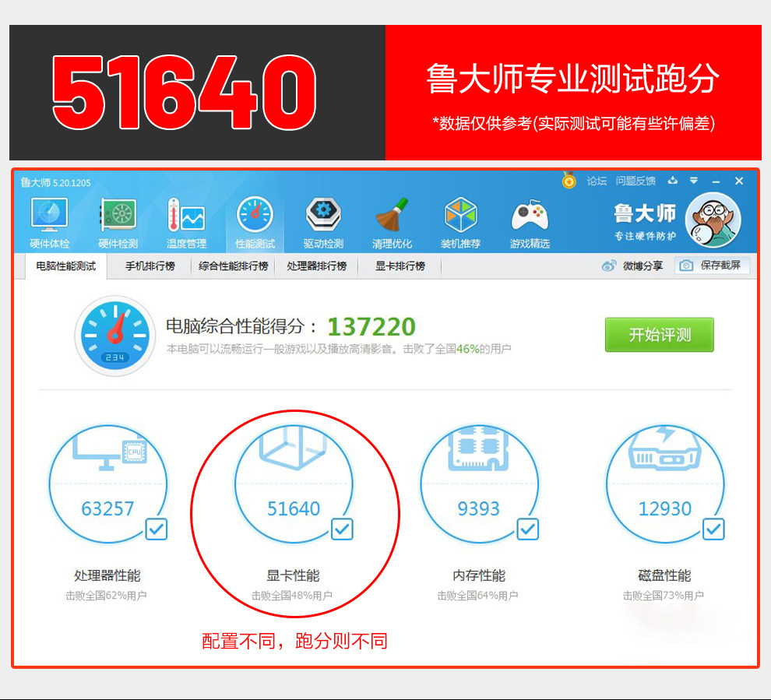Click the graphics card performance circle 51640
Screen dimensions: 771x700
click(x=294, y=484)
